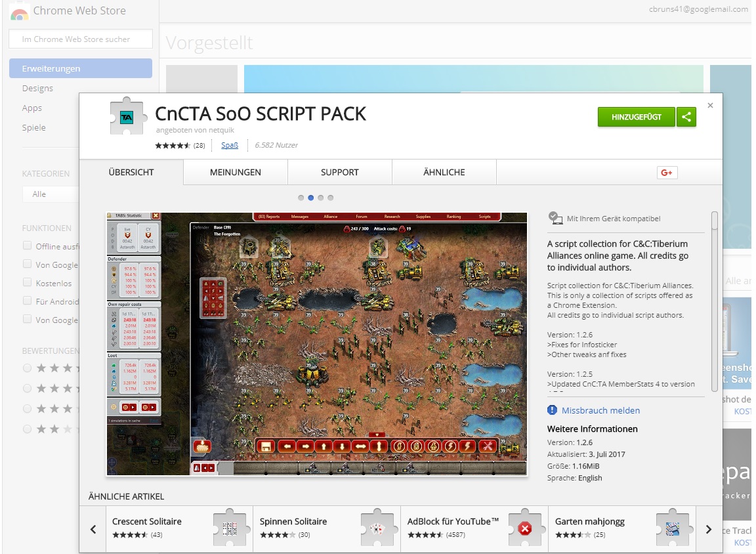Click the Garten mahjongg thumbnail icon
This screenshot has width=756, height=554.
click(x=673, y=528)
